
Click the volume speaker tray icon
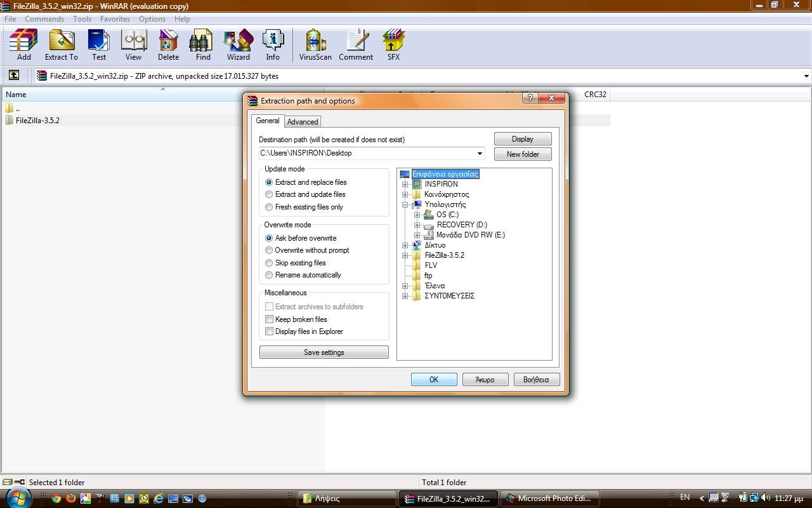pyautogui.click(x=766, y=498)
